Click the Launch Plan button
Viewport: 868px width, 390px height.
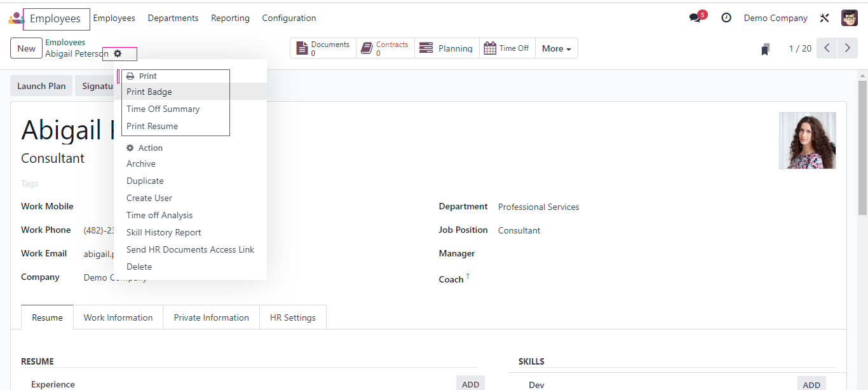click(x=41, y=86)
